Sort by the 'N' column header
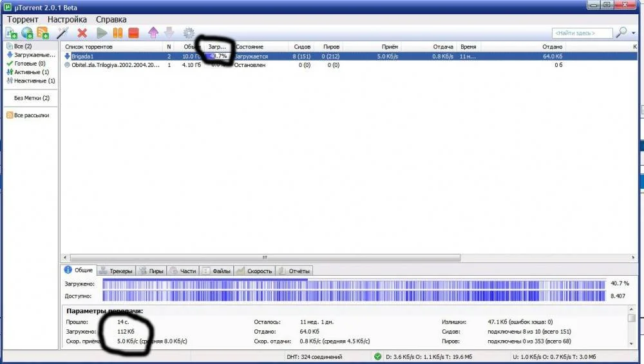 [169, 47]
